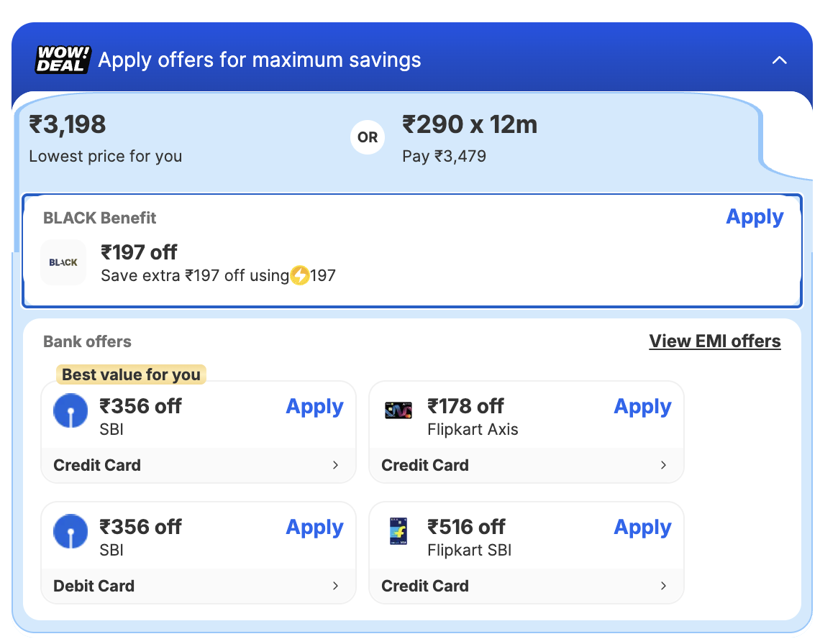Expand Flipkart Axis Credit Card details
Viewport: 820px width, 644px height.
click(663, 465)
